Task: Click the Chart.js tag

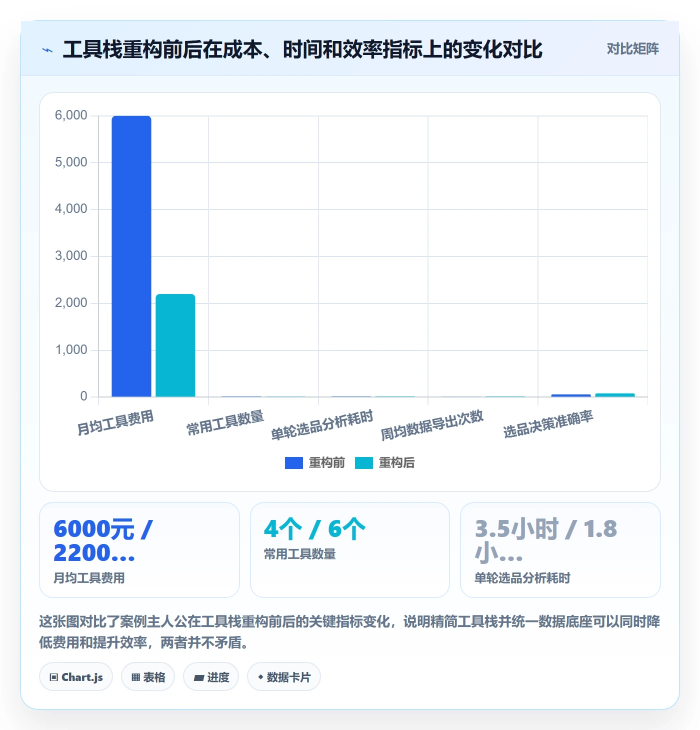Action: point(76,677)
